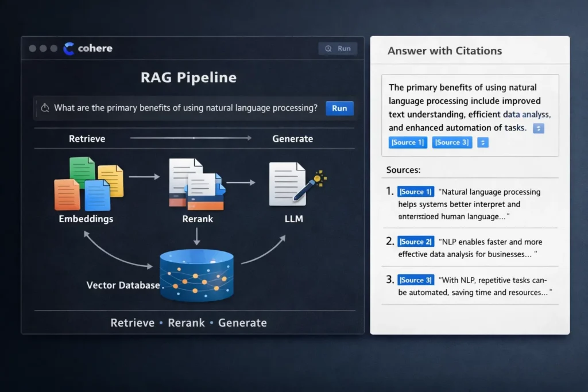Click the Run control in the title bar
Screen dimensions: 588x392
tap(338, 48)
